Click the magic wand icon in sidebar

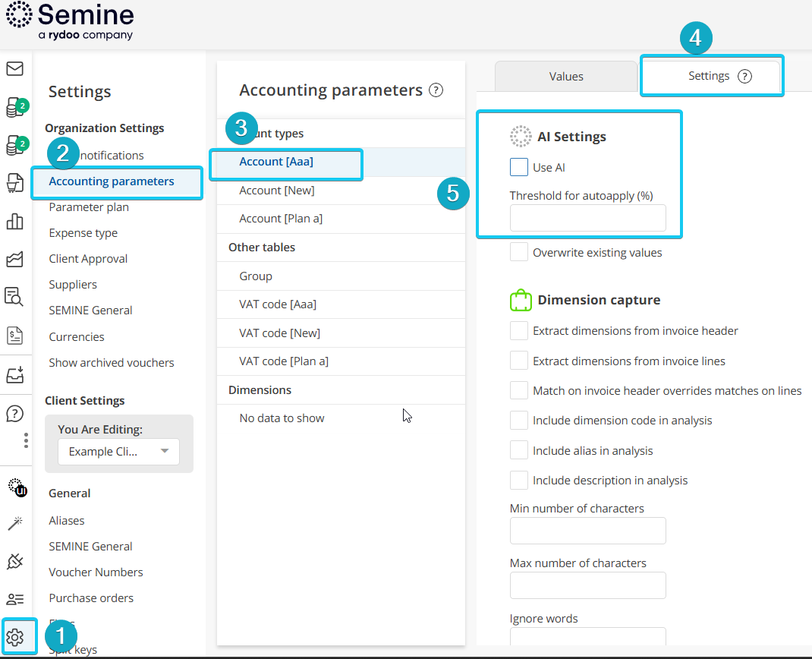(x=14, y=523)
